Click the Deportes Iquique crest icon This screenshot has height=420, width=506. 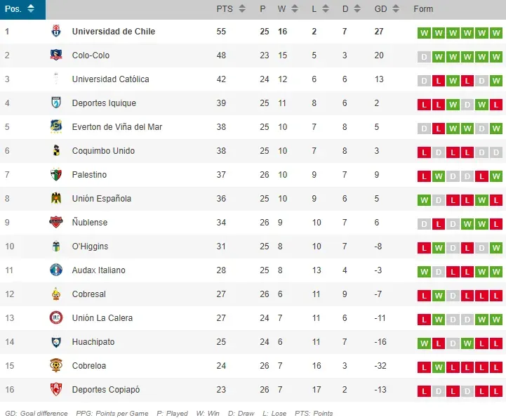[56, 103]
